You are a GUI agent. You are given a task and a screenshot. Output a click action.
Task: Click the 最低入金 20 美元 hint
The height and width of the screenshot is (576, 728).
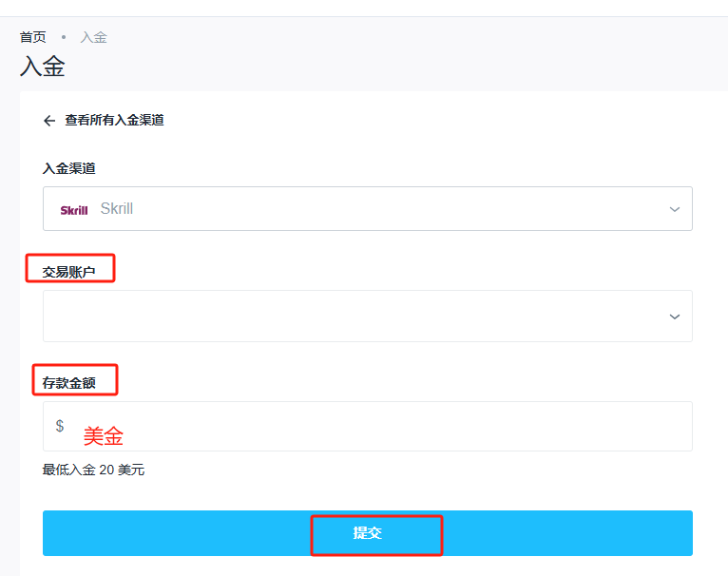(94, 470)
